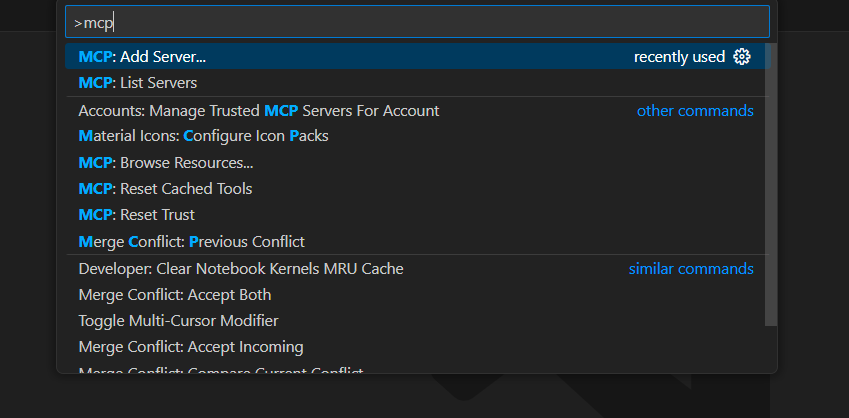Image resolution: width=849 pixels, height=418 pixels.
Task: Select MCP: List Servers
Action: point(138,83)
